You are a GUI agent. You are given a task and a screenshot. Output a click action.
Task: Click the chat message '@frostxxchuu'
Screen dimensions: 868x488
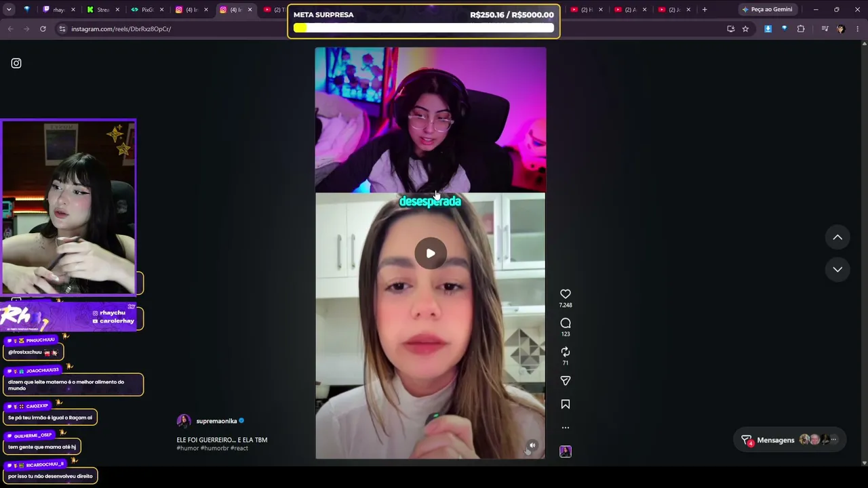pyautogui.click(x=33, y=352)
